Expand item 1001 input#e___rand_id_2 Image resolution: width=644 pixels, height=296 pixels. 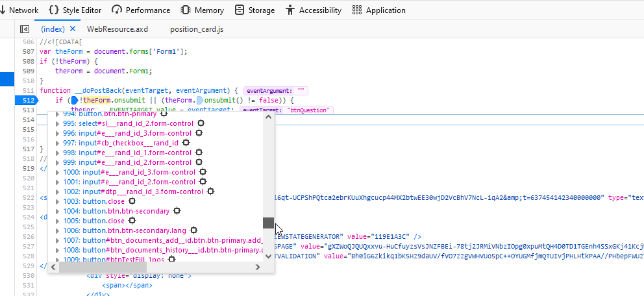58,182
